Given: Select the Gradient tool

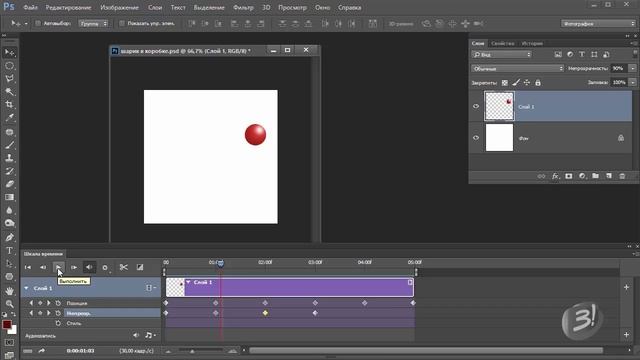Looking at the screenshot, I should pyautogui.click(x=9, y=197).
